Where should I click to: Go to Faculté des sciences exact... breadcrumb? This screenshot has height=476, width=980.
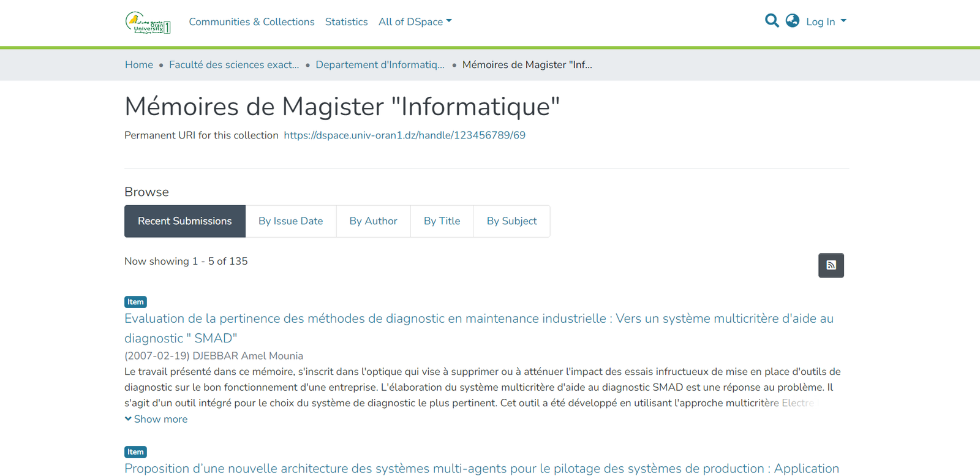point(234,64)
